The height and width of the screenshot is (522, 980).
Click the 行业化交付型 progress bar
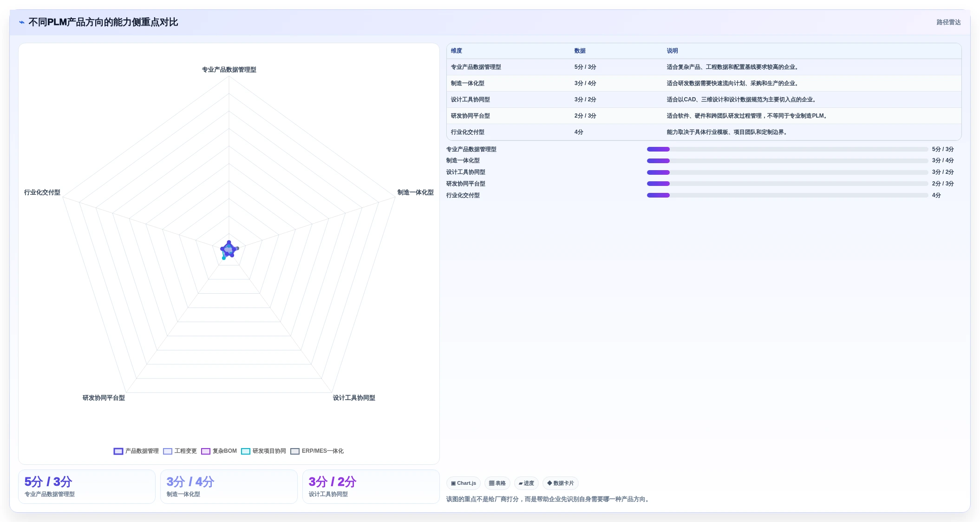tap(787, 195)
